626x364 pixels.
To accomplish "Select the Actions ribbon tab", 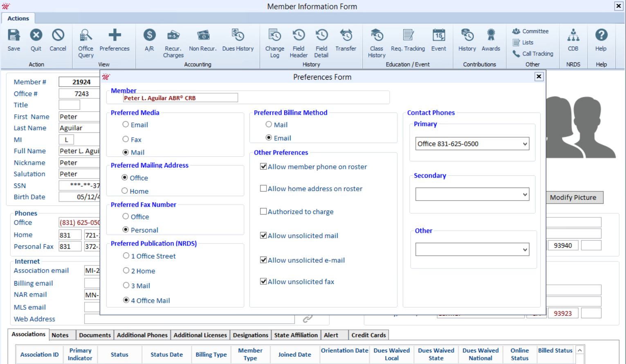I will [18, 18].
